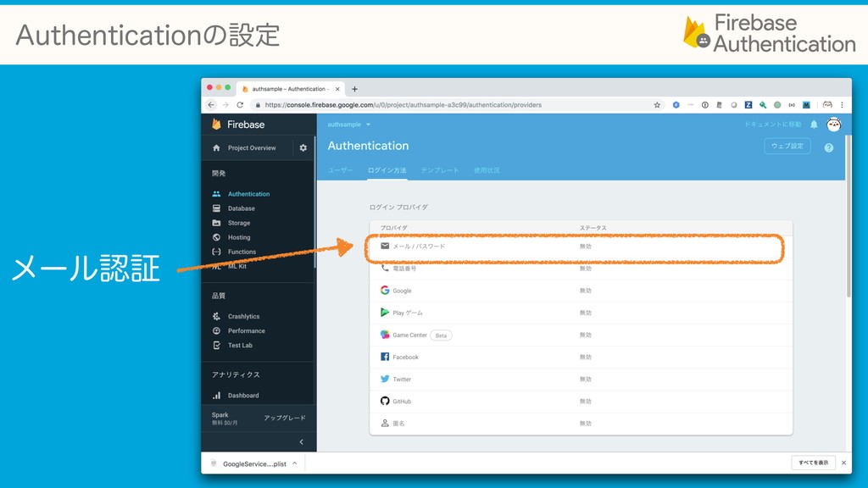Open the Chrome three-dot menu
The image size is (868, 488).
tap(842, 104)
